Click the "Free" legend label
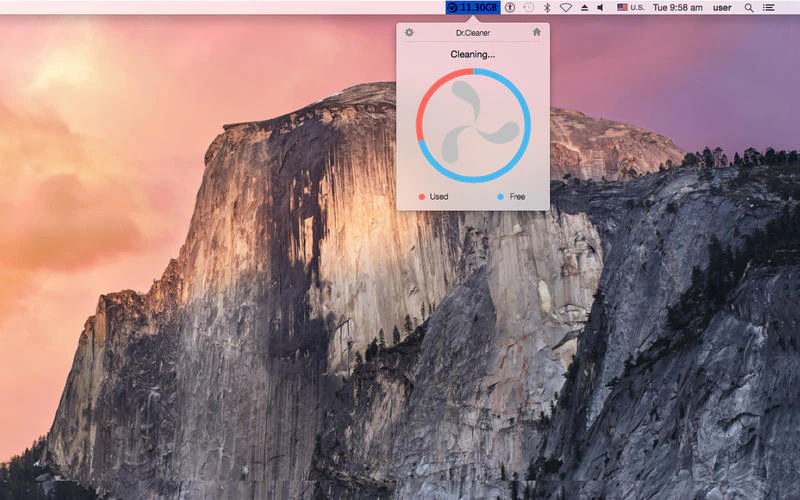 (517, 196)
